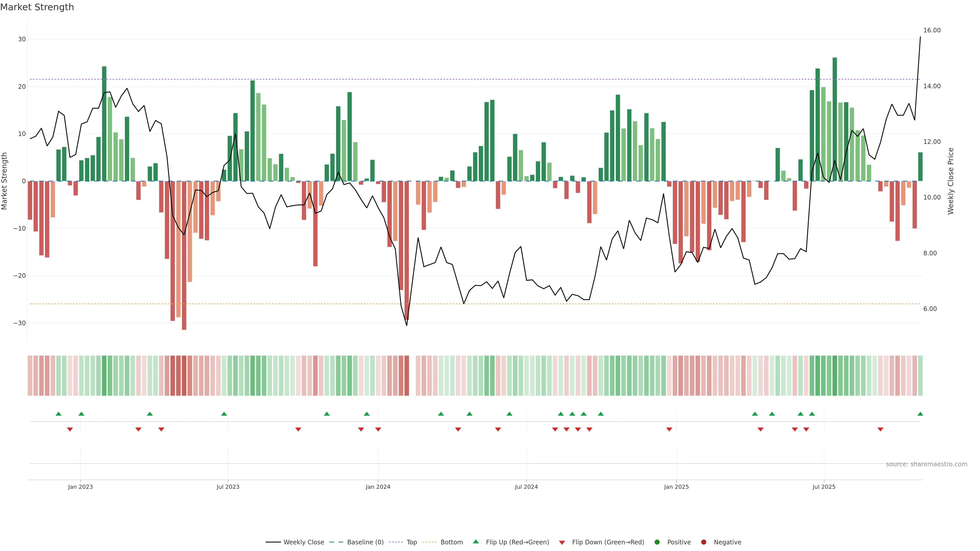Screen dimensions: 980x551
Task: Click the source sharemaestro.com text
Action: (926, 464)
